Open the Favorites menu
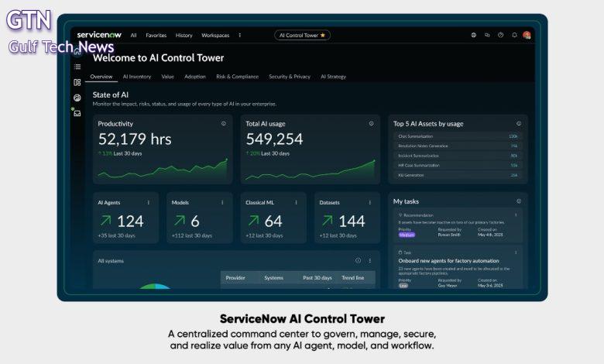Image resolution: width=604 pixels, height=364 pixels. (x=156, y=35)
